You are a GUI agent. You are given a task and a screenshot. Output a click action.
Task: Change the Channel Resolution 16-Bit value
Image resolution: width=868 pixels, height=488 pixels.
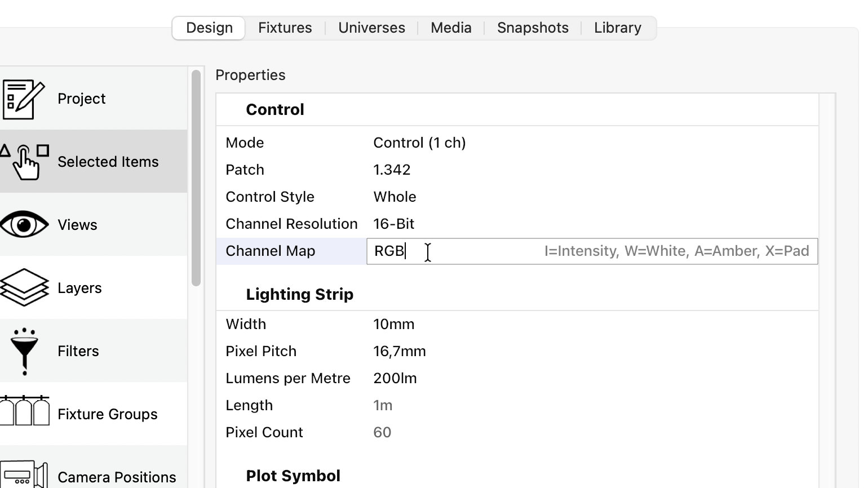(393, 224)
